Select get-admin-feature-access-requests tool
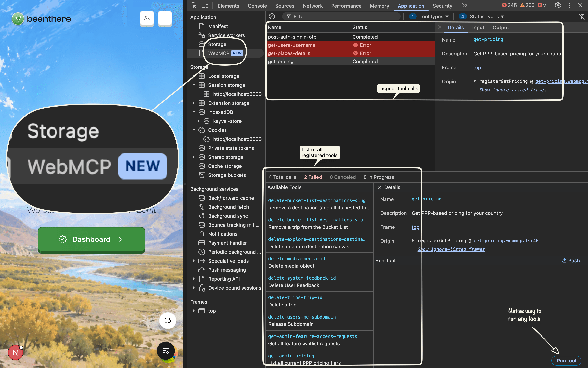This screenshot has height=368, width=588. pyautogui.click(x=320, y=340)
